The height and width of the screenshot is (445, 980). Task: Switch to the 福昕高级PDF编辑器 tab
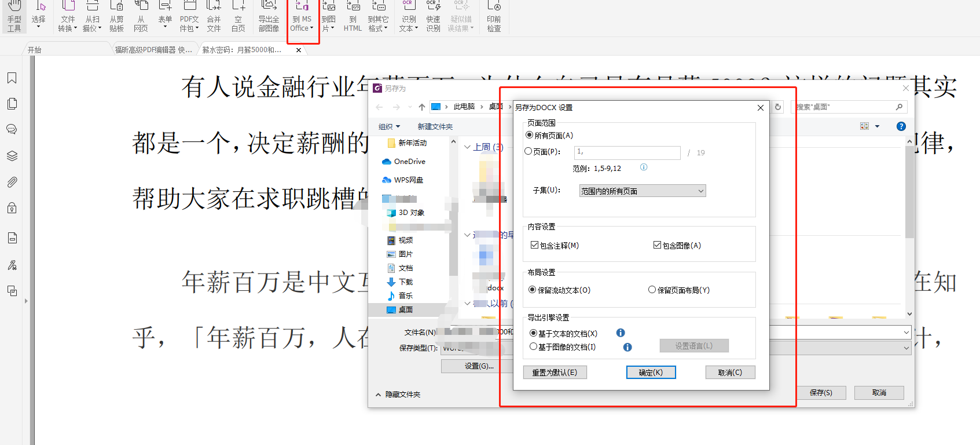pos(154,50)
